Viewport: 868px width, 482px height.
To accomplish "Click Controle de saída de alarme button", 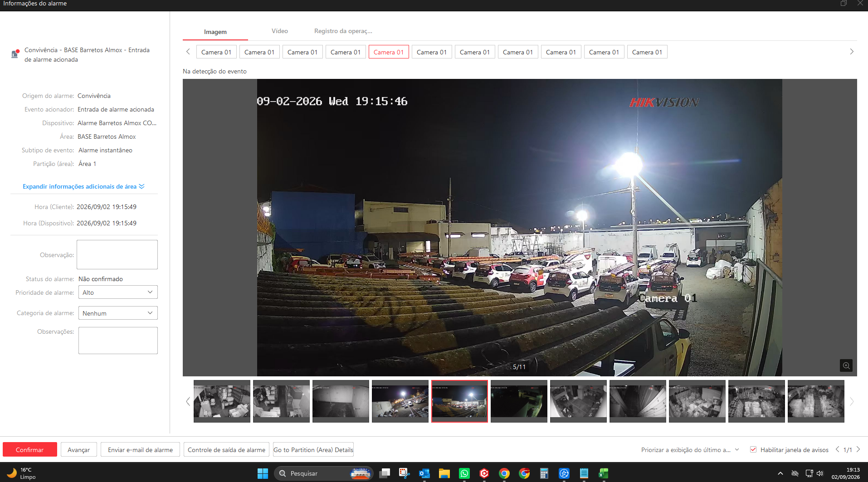I will (x=226, y=449).
